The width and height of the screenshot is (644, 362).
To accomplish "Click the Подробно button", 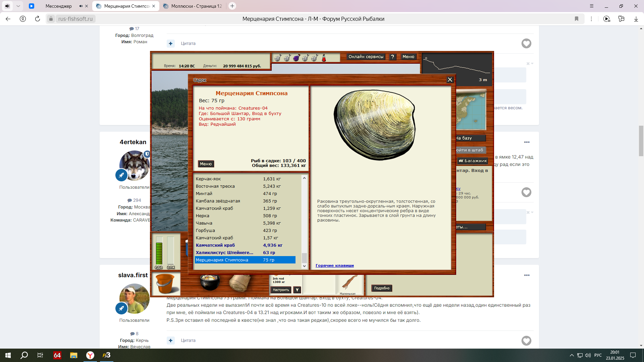I will (x=382, y=288).
